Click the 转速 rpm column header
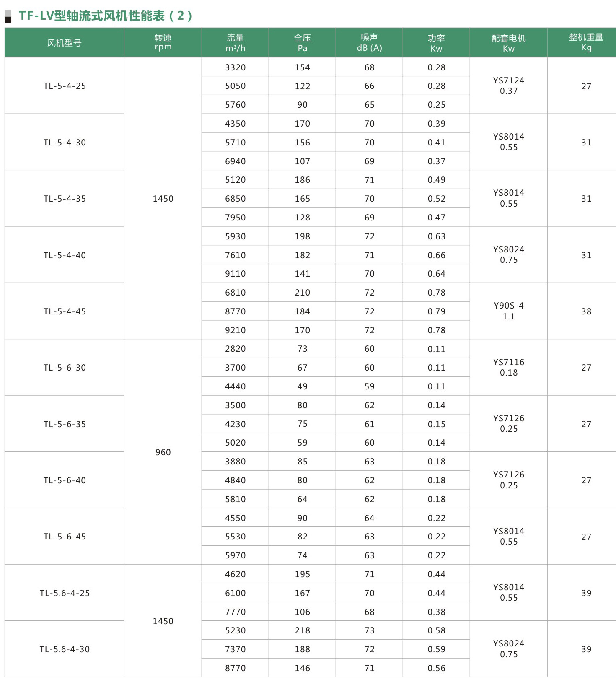The width and height of the screenshot is (616, 682). [163, 43]
